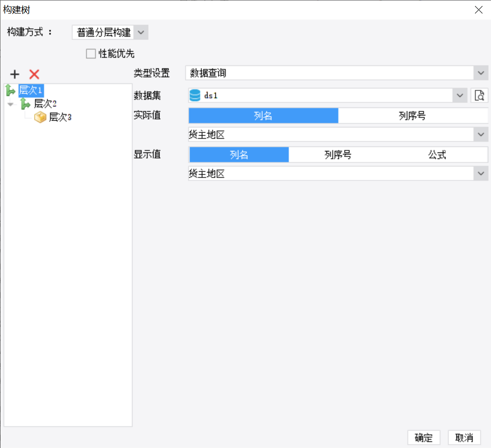Click the plus icon to add a tree level
This screenshot has height=448, width=491.
coord(15,74)
